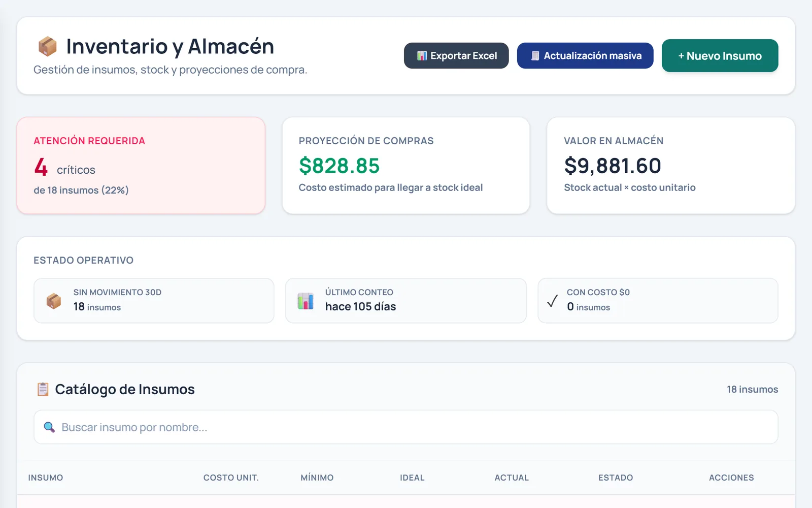This screenshot has width=812, height=508.
Task: Click the ACCIONES column header
Action: pos(731,478)
